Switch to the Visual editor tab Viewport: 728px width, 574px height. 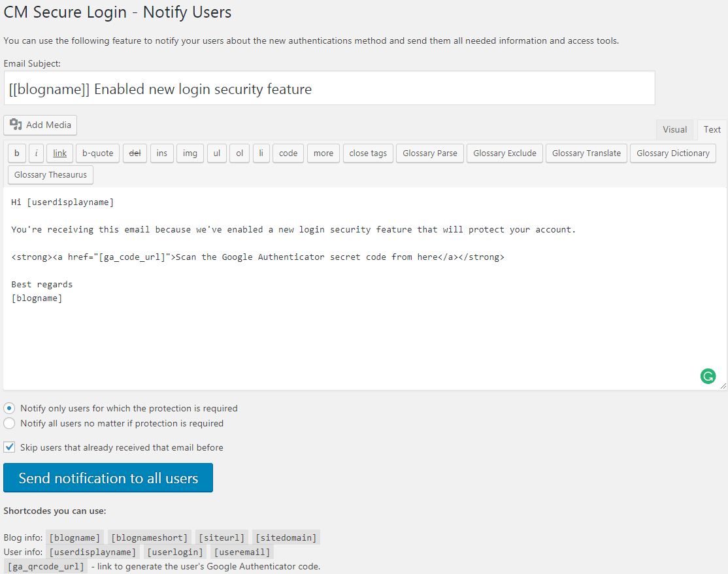(674, 129)
